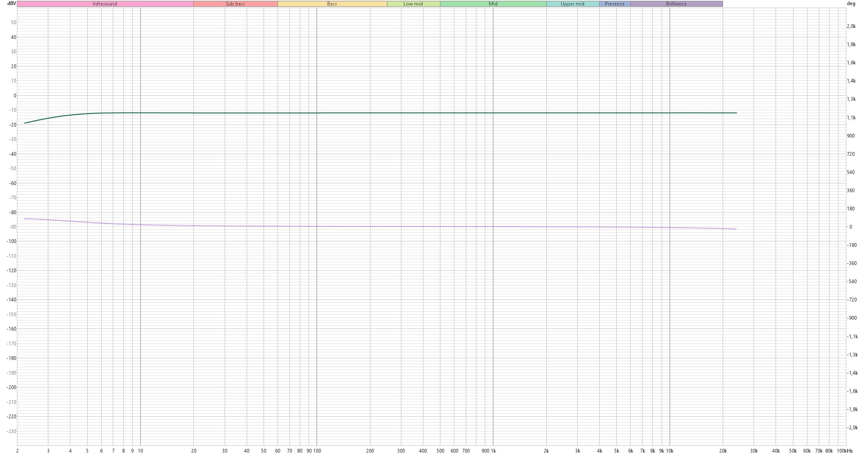The image size is (868, 456).
Task: Click the 2,0k value on degree axis
Action: pyautogui.click(x=851, y=26)
